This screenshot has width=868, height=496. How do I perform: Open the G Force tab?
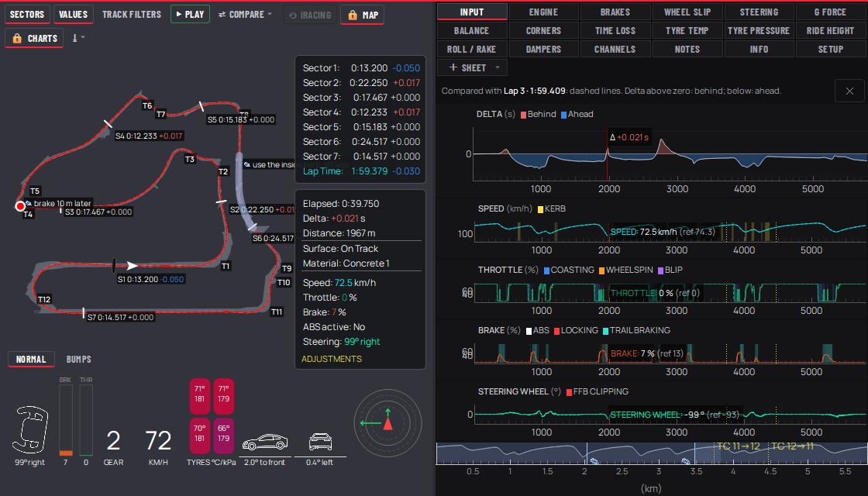click(x=830, y=12)
